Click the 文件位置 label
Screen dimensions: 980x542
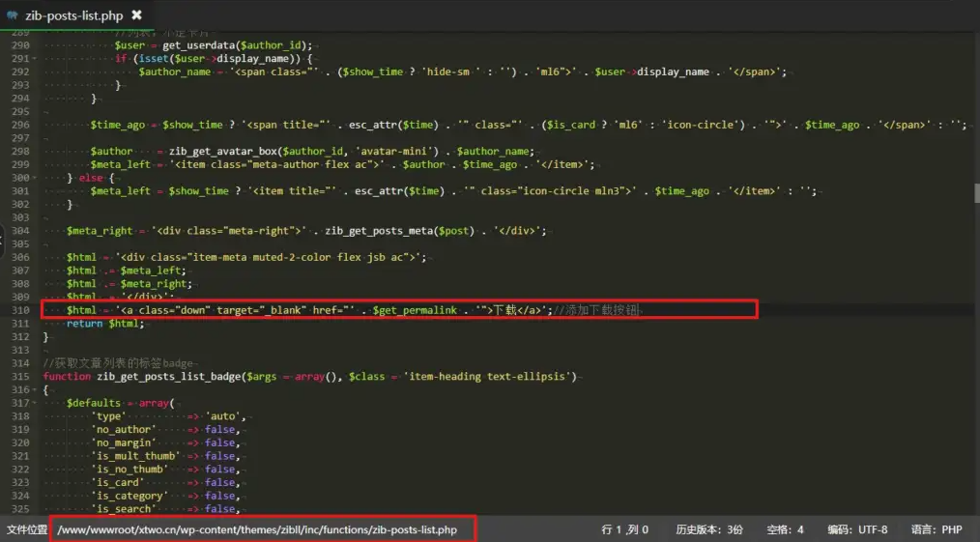27,529
